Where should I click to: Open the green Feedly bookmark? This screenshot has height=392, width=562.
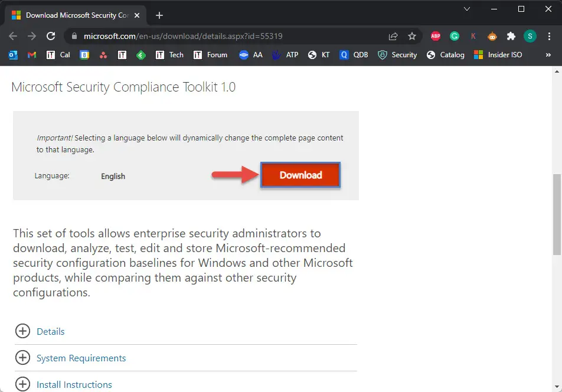[x=141, y=55]
